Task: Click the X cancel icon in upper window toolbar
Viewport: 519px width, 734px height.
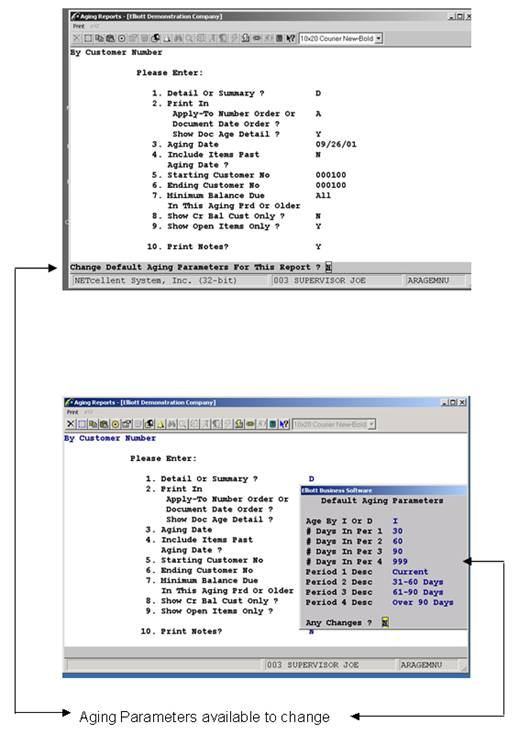Action: point(76,38)
